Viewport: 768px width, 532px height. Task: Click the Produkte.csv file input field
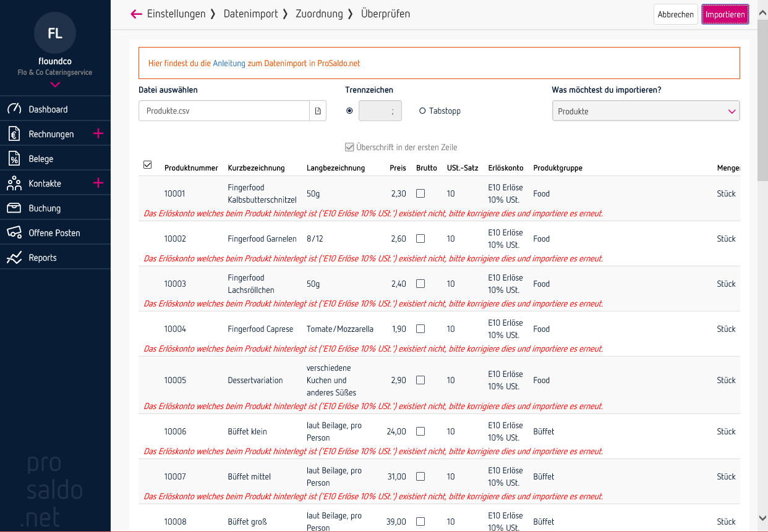click(224, 111)
